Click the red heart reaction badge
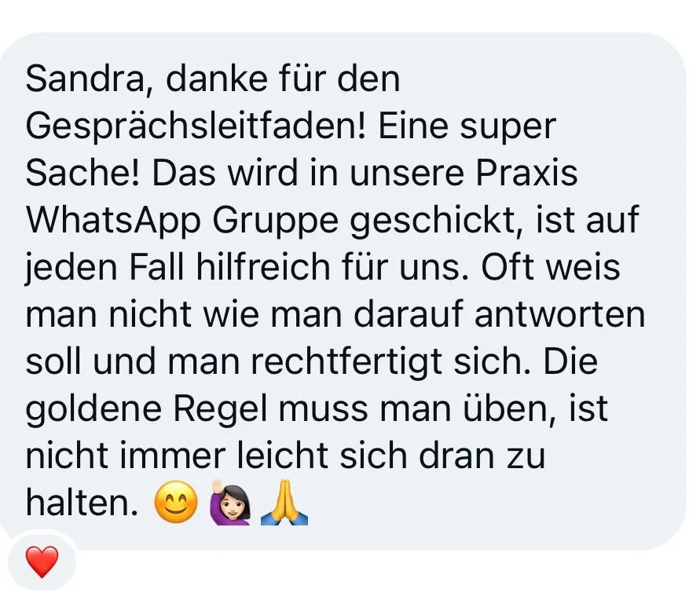 pos(42,561)
